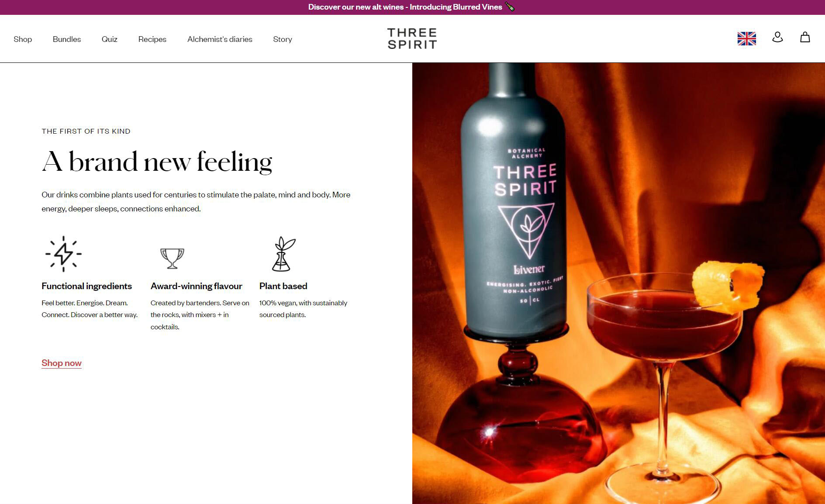825x504 pixels.
Task: Open the Shop menu
Action: [x=23, y=39]
